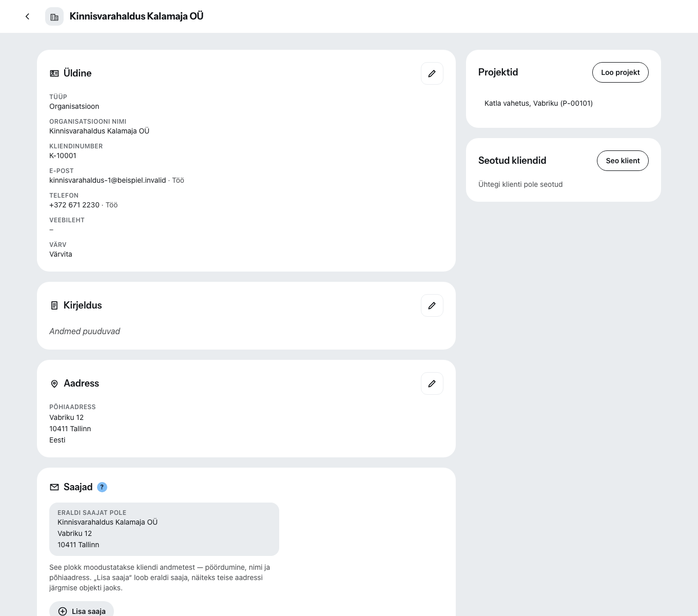Click the plus icon on Lisa saaja
This screenshot has height=616, width=698.
[63, 611]
